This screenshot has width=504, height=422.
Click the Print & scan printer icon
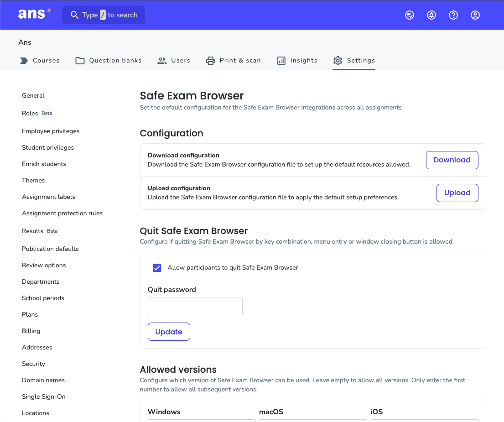coord(211,60)
